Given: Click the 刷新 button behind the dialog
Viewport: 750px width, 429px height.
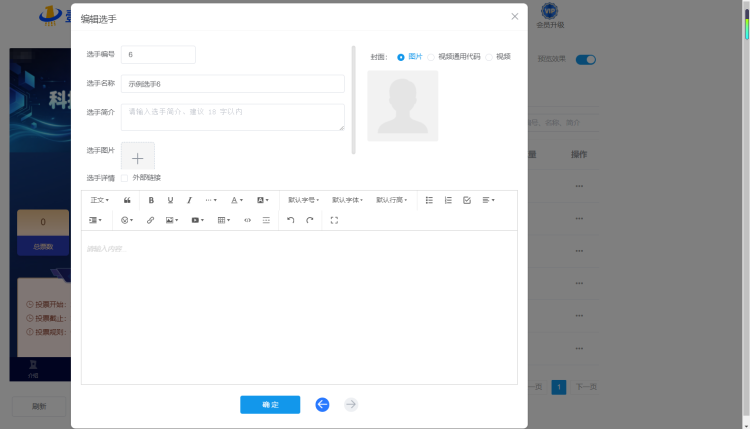Looking at the screenshot, I should click(39, 407).
